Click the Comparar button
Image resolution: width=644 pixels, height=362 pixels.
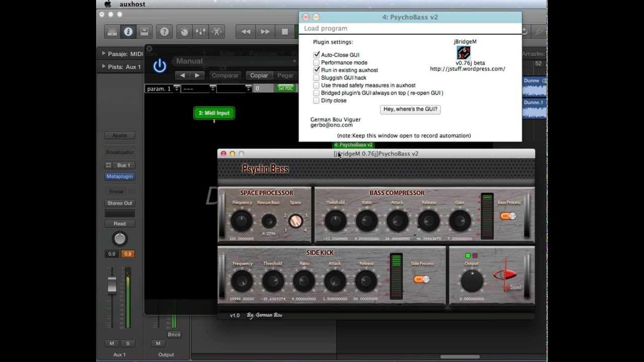coord(225,75)
